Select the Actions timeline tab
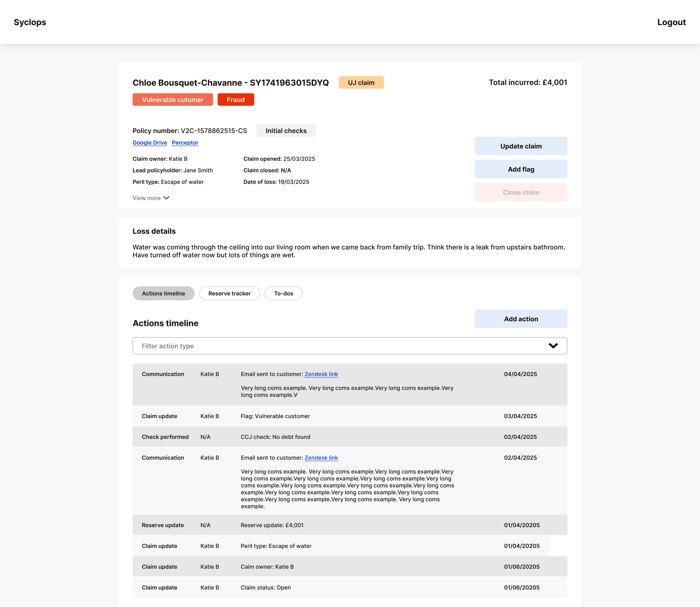The image size is (700, 607). (x=163, y=293)
